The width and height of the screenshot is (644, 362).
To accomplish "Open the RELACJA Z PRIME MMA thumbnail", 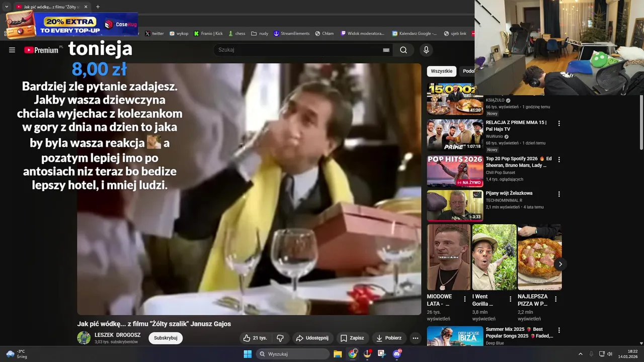I will (455, 135).
